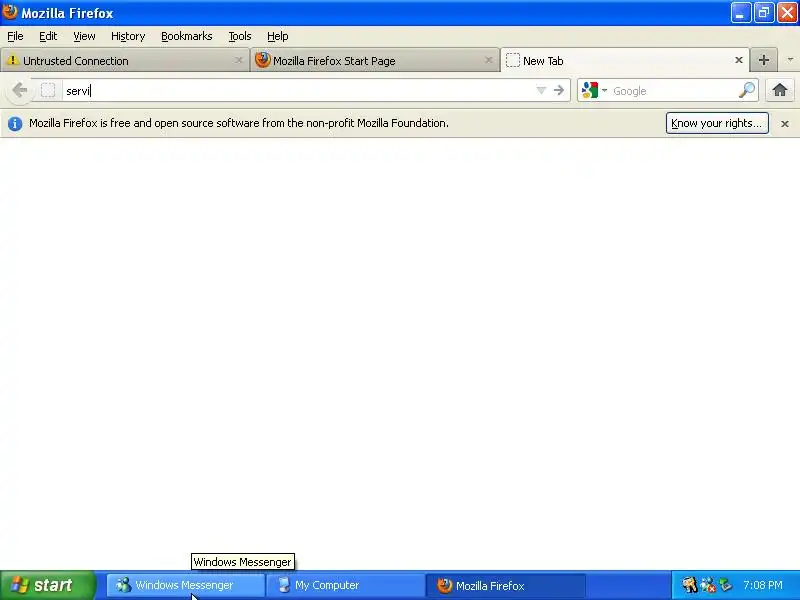
Task: Open the Windows start menu
Action: pos(47,585)
